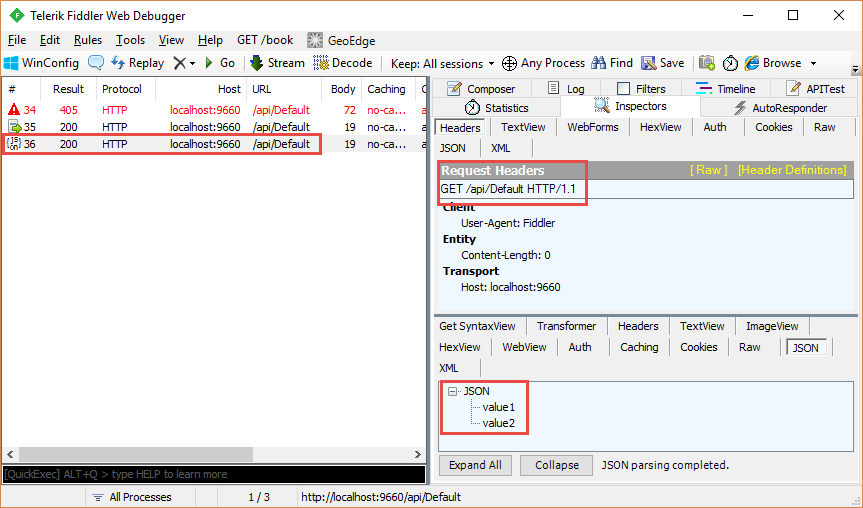Select value2 in the JSON tree

499,423
